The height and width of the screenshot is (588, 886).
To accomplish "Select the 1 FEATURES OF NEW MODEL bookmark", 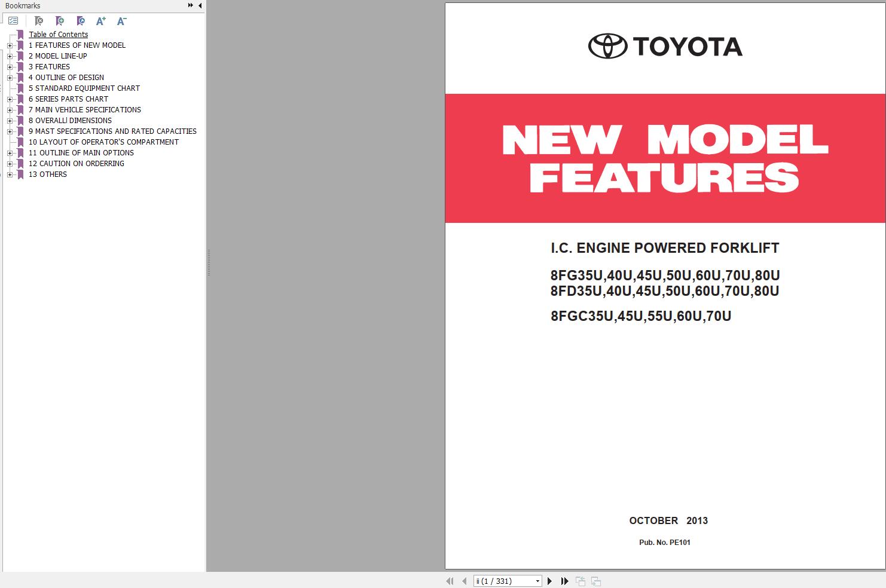I will 77,45.
